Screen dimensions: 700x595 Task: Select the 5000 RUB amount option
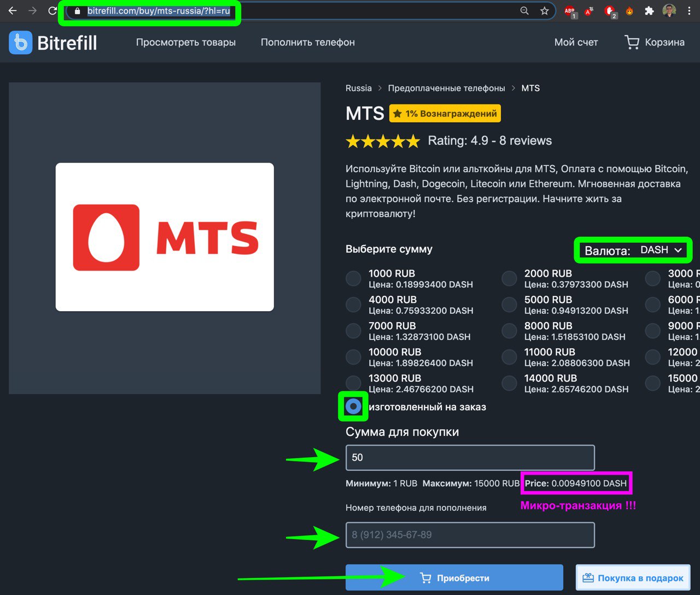[x=509, y=305]
